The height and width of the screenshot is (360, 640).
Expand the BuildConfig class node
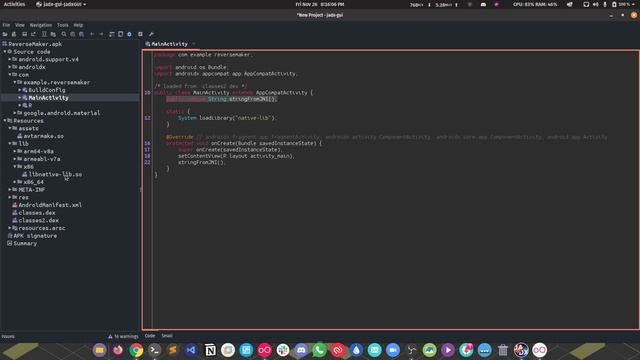click(x=20, y=90)
